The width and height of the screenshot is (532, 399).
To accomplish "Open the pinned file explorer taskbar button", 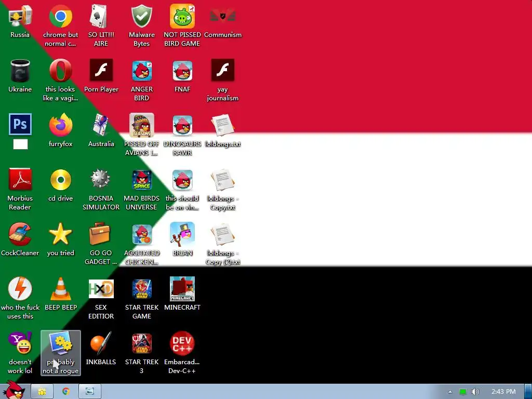I will click(42, 392).
